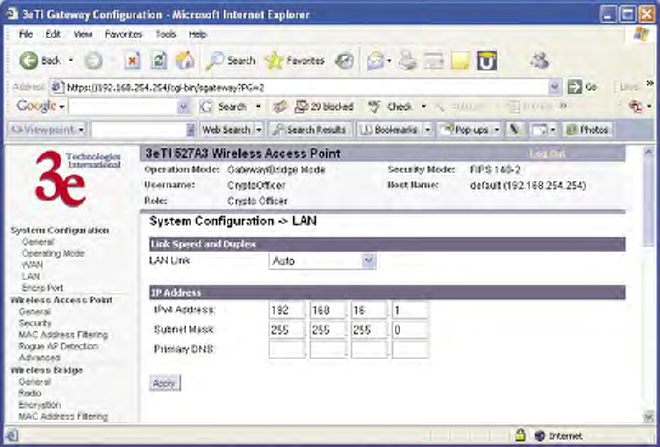Click the scrollbar down arrow
This screenshot has width=660, height=447.
click(648, 417)
